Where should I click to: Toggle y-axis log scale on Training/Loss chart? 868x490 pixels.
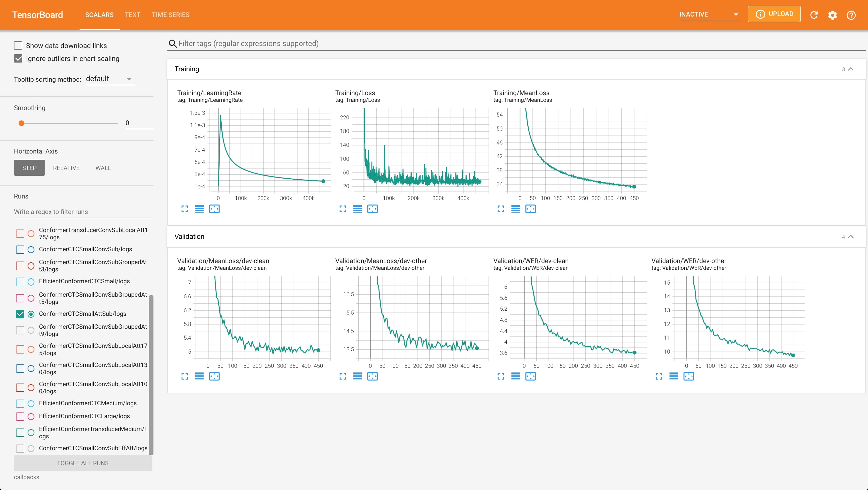coord(358,209)
